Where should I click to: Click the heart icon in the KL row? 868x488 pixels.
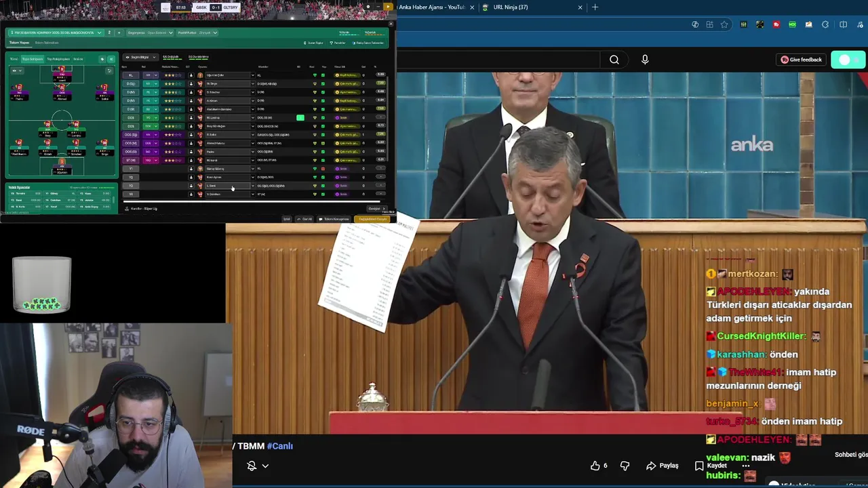pyautogui.click(x=315, y=75)
